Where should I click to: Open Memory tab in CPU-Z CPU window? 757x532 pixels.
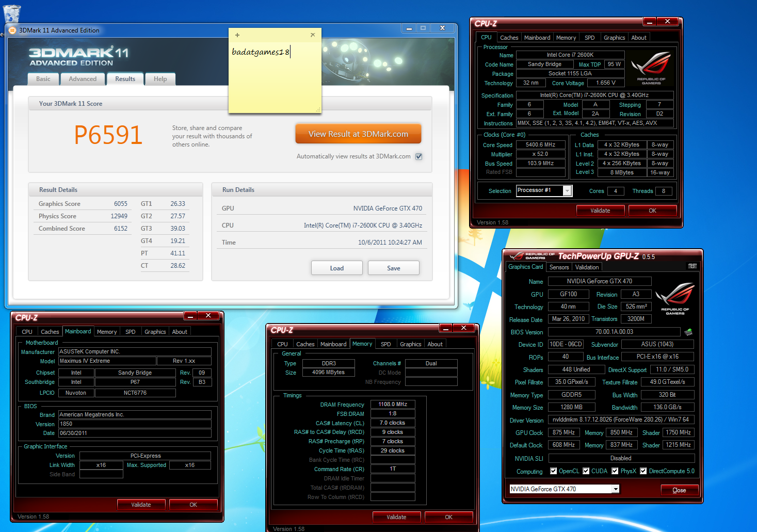pyautogui.click(x=566, y=38)
